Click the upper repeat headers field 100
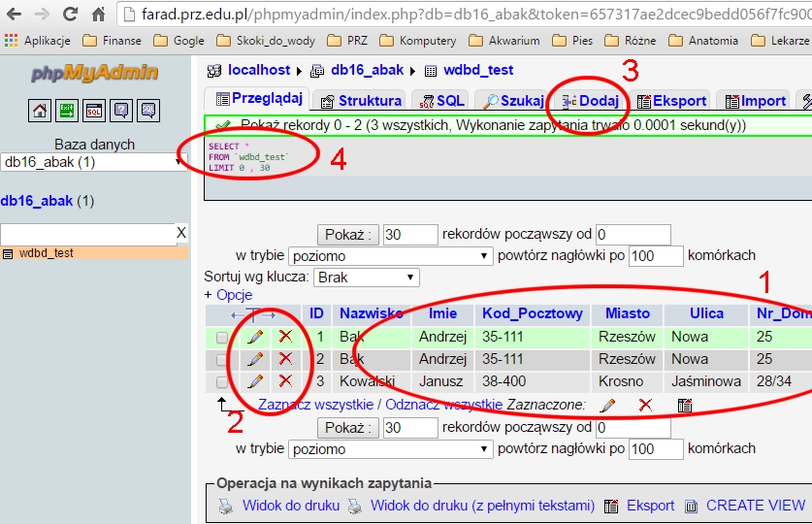812x524 pixels. pyautogui.click(x=656, y=256)
